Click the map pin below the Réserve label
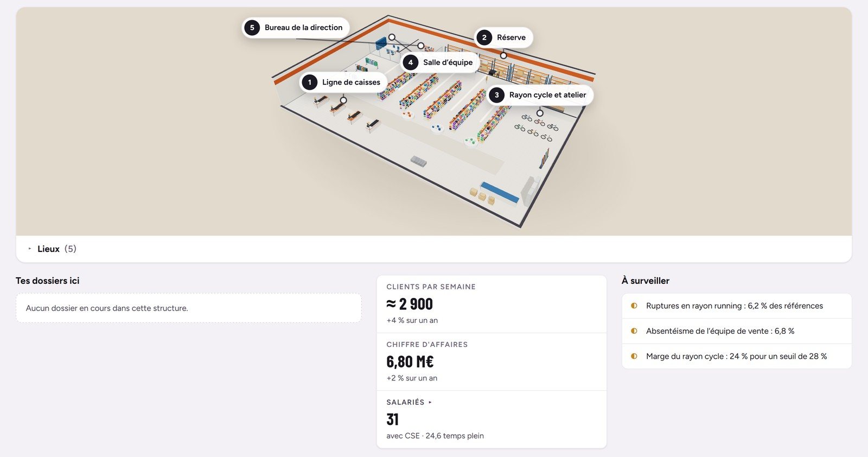Image resolution: width=868 pixels, height=457 pixels. click(x=503, y=55)
